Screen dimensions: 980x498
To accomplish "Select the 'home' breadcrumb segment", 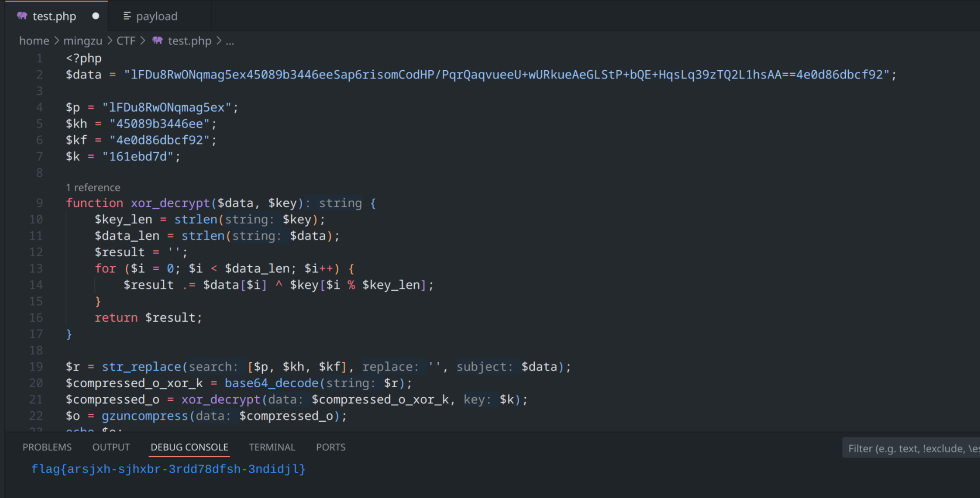I will pos(34,41).
